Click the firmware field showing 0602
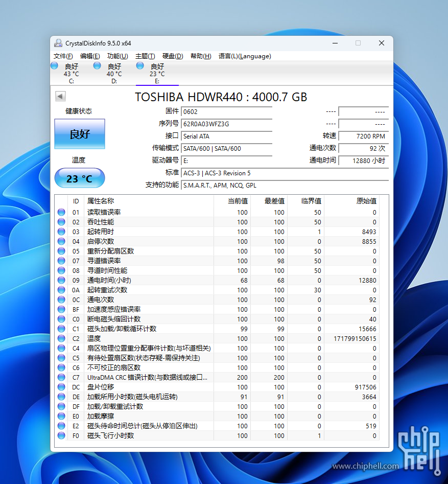This screenshot has width=448, height=484. (x=227, y=112)
